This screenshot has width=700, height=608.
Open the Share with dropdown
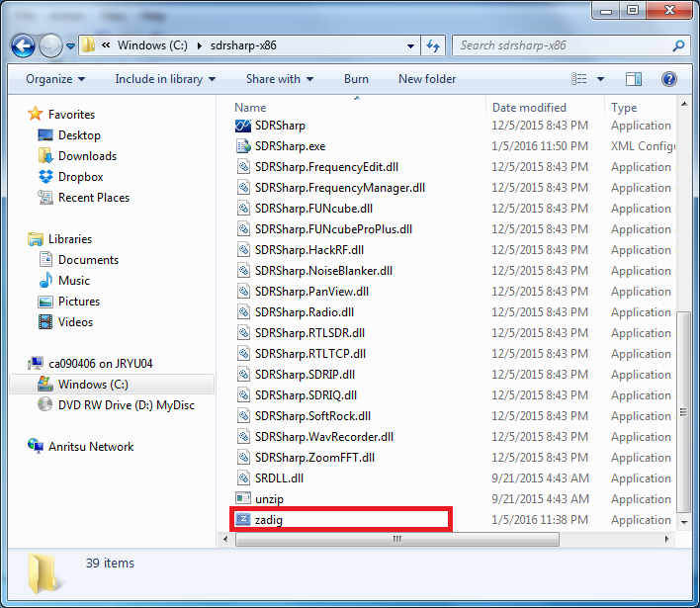pyautogui.click(x=280, y=79)
